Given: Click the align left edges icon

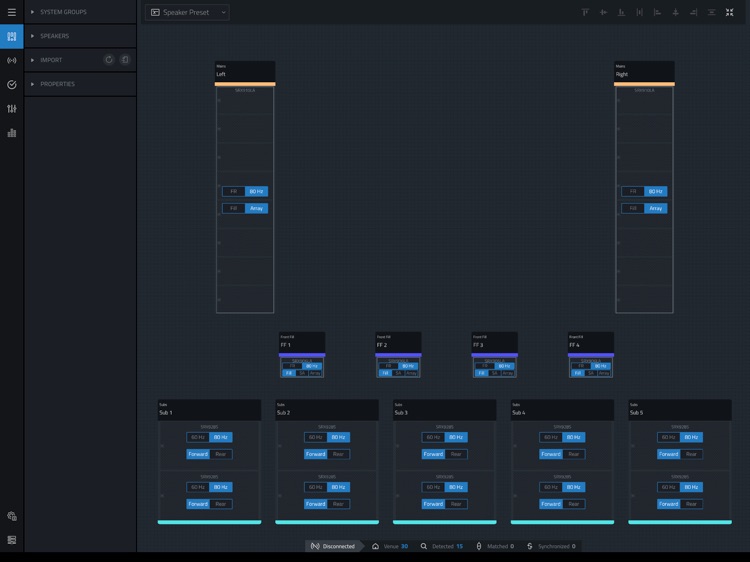Looking at the screenshot, I should click(x=657, y=12).
